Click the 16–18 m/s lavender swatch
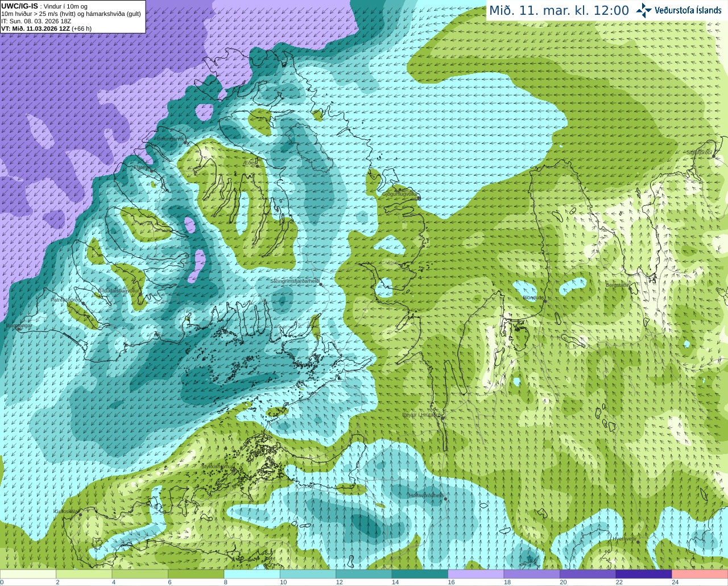The image size is (728, 586). click(x=476, y=574)
